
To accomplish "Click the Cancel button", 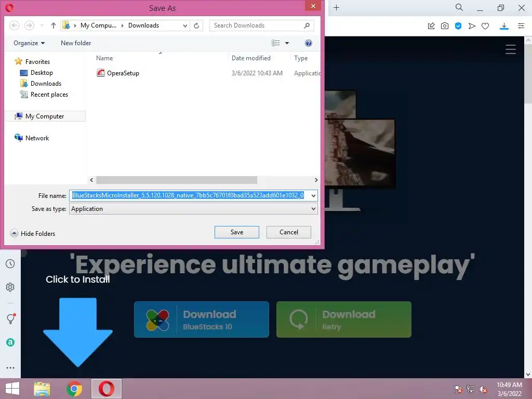I will pos(289,232).
